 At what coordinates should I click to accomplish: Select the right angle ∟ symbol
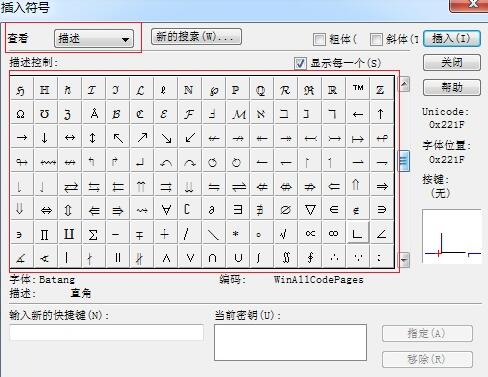click(x=358, y=233)
